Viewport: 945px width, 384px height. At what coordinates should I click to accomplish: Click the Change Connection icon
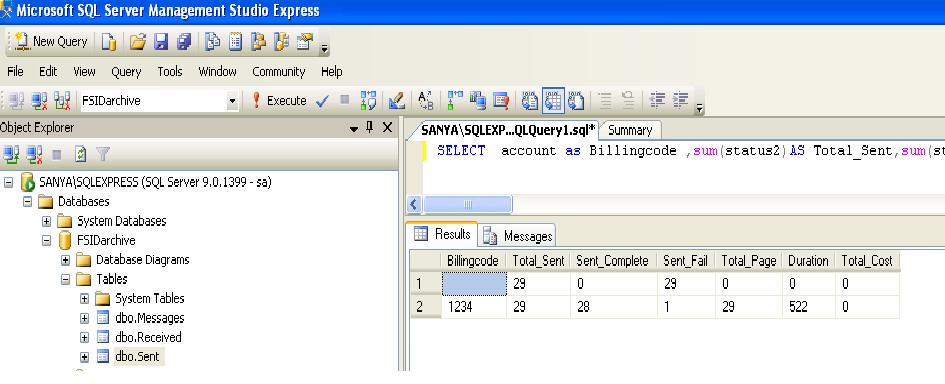tap(62, 101)
